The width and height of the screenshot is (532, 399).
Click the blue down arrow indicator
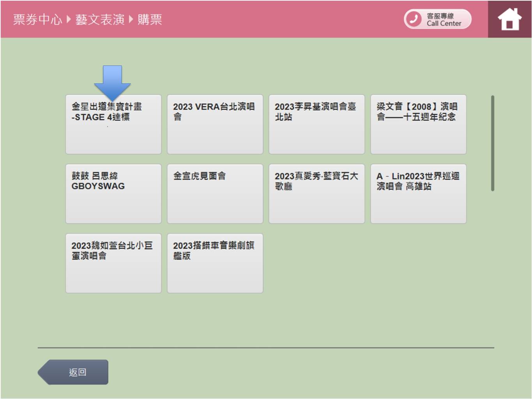(x=112, y=81)
